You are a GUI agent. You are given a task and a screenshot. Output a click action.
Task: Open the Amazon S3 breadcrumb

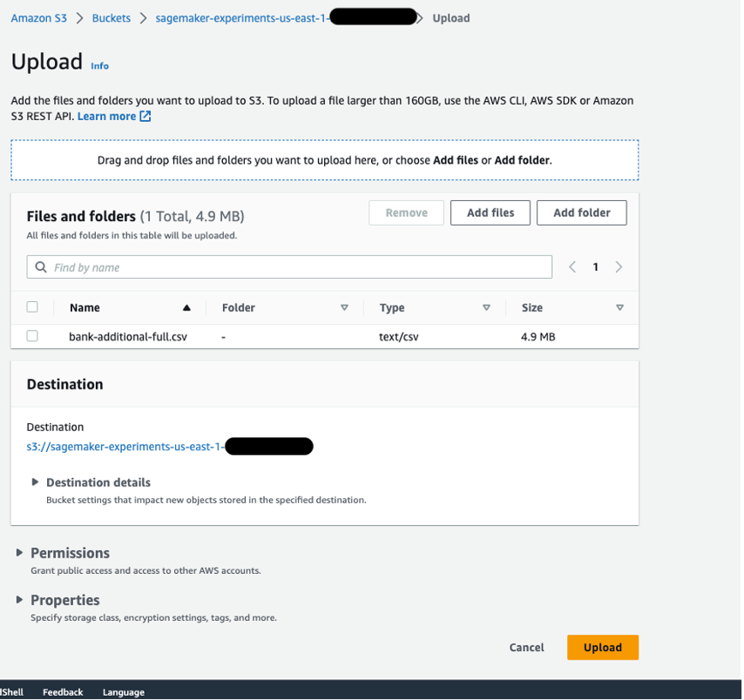(x=38, y=18)
